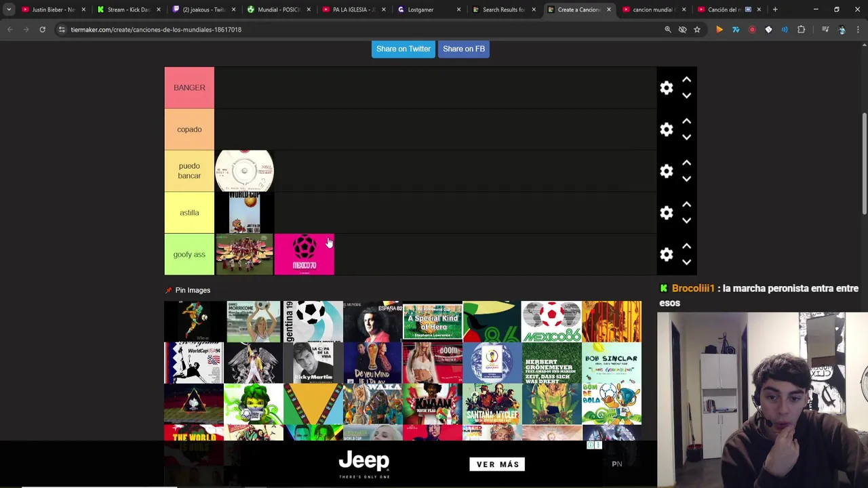Pick the Bom de Bola mascot image
Screen dimensions: 868x488
(611, 404)
